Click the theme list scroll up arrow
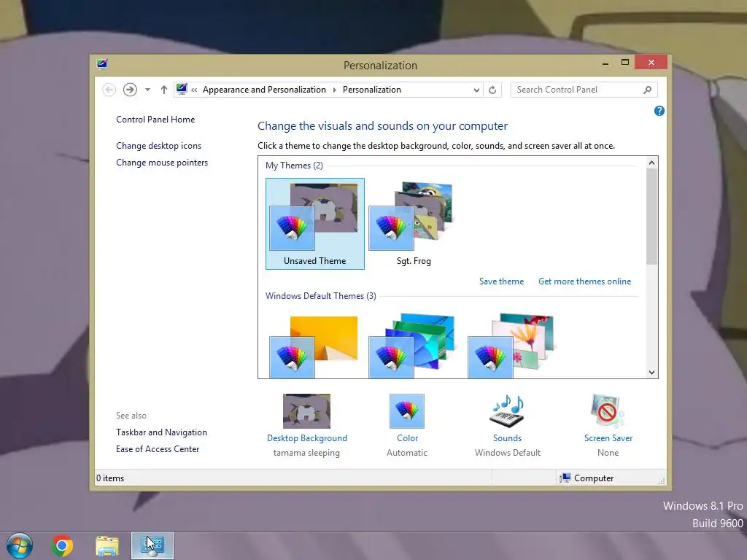747x560 pixels. point(651,163)
